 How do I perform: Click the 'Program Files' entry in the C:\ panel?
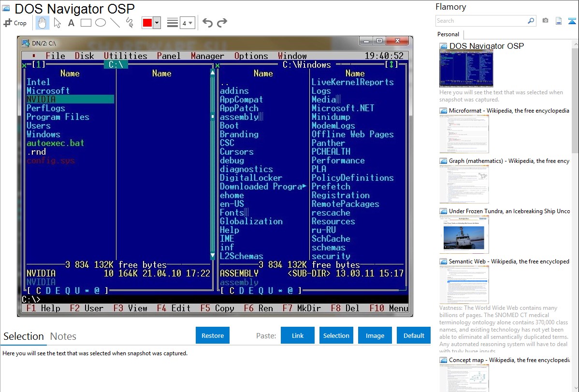(x=58, y=117)
